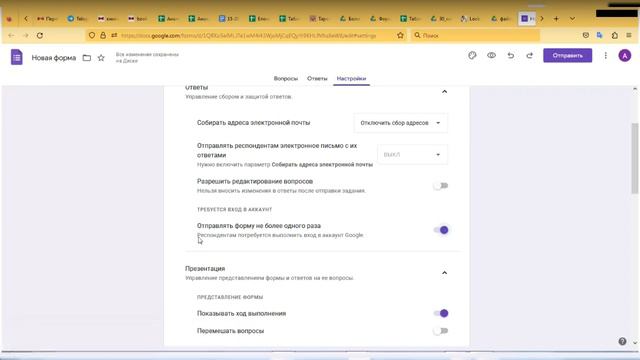Turn off Показывать ход выполнения switch
Image resolution: width=640 pixels, height=360 pixels.
tap(441, 313)
